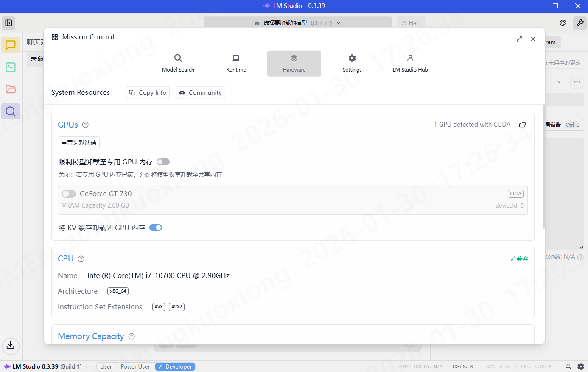Viewport: 588px width, 372px height.
Task: Disable KV cache offload to GPU memory
Action: 156,228
